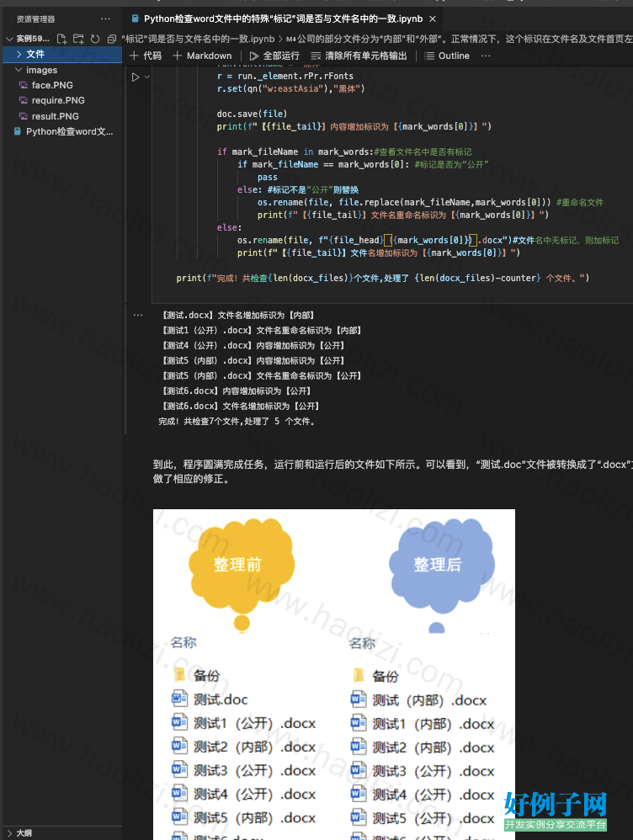Collapse the images folder
The width and height of the screenshot is (633, 840).
(62, 70)
